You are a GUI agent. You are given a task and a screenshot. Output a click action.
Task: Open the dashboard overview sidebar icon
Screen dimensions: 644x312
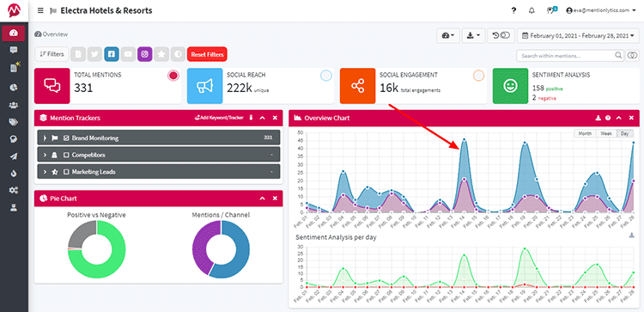[x=14, y=34]
